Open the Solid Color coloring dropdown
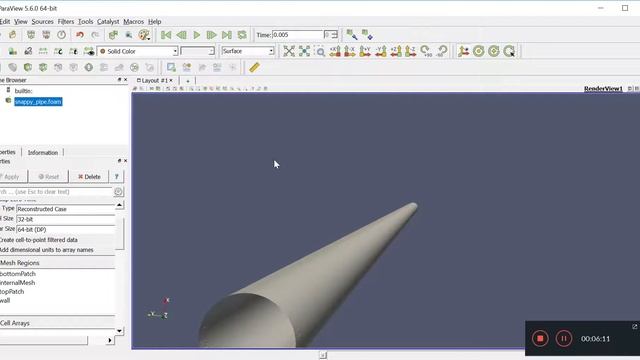This screenshot has height=360, width=640. [138, 51]
